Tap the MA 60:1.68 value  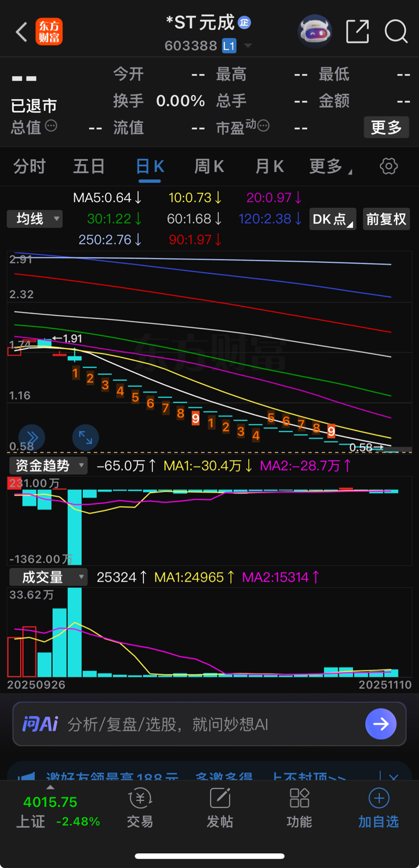194,219
